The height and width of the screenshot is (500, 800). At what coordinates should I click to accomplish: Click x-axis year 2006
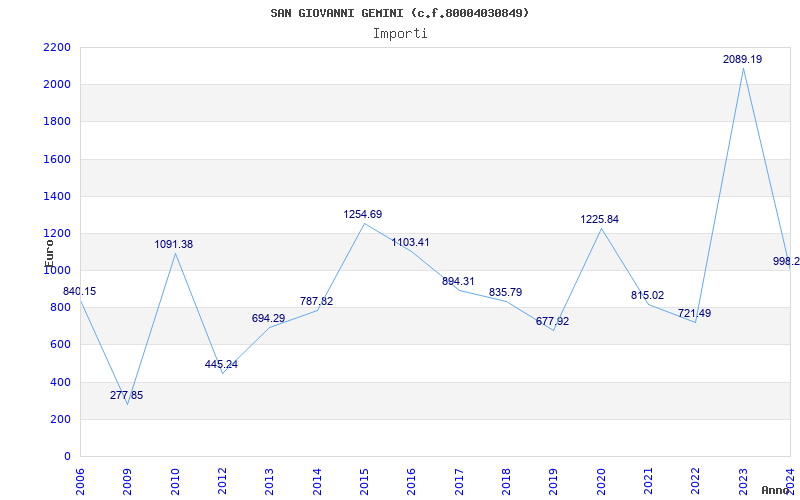(x=80, y=482)
